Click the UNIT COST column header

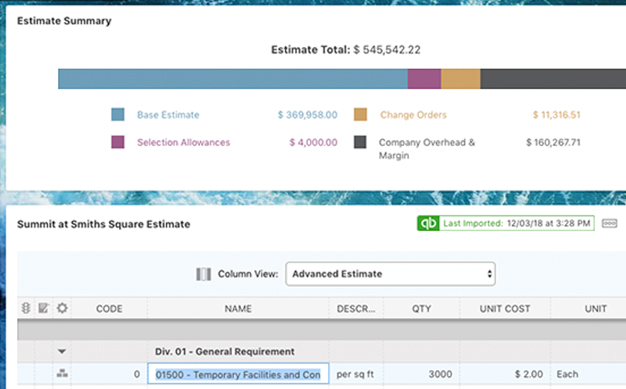click(x=505, y=309)
